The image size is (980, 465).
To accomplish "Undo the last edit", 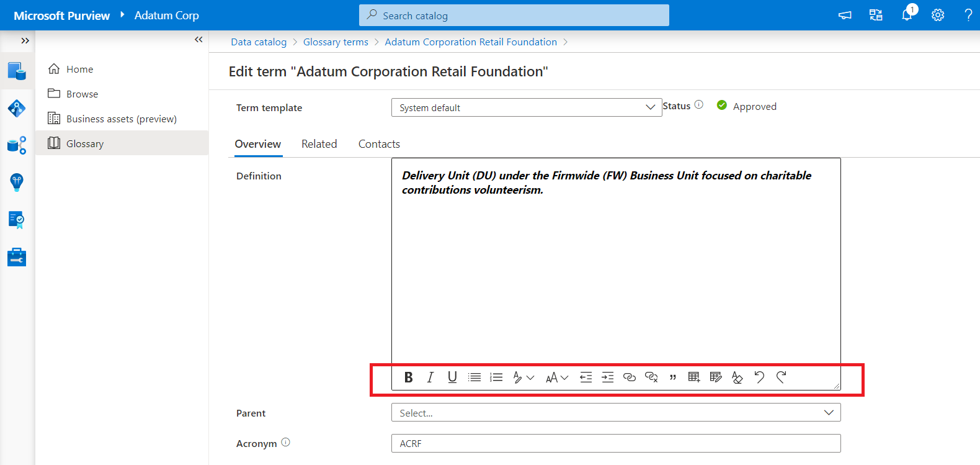I will tap(759, 377).
